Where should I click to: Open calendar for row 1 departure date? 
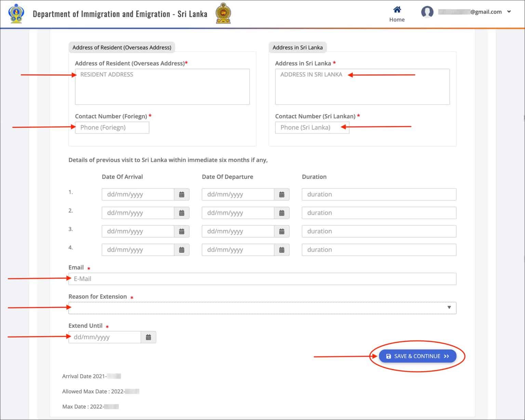[x=282, y=194]
